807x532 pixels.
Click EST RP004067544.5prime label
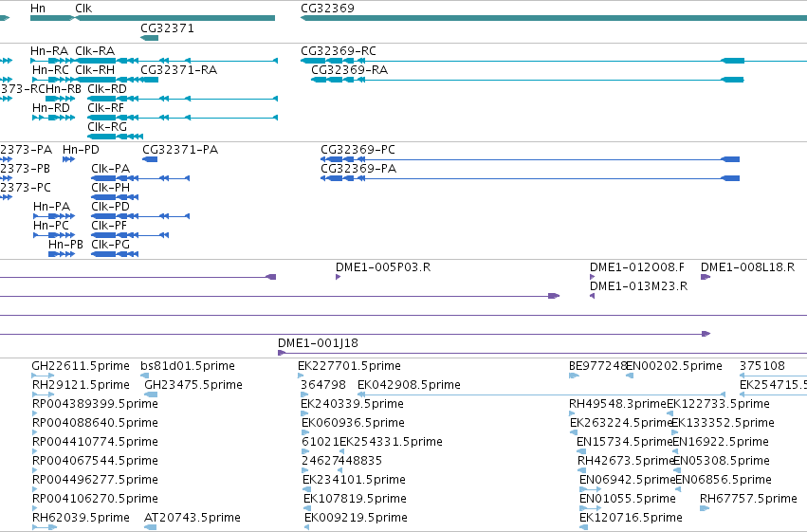(95, 461)
